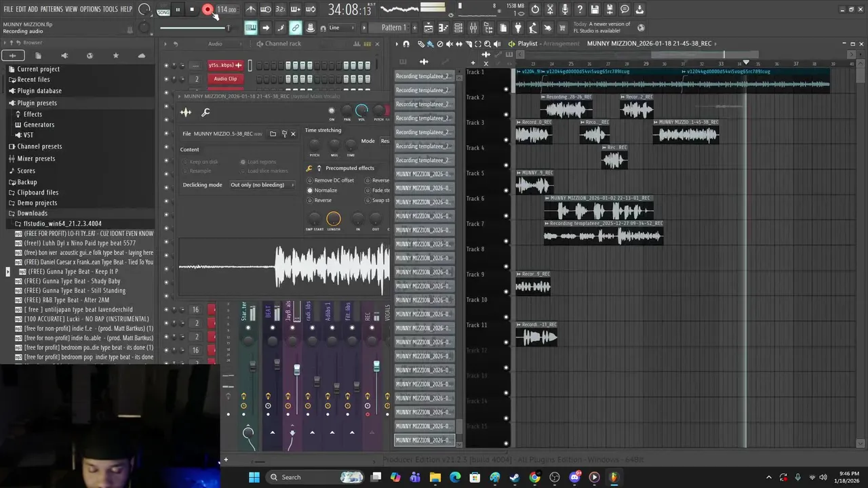Mute Track 5 with its green dot
Image resolution: width=868 pixels, height=488 pixels.
point(506,190)
